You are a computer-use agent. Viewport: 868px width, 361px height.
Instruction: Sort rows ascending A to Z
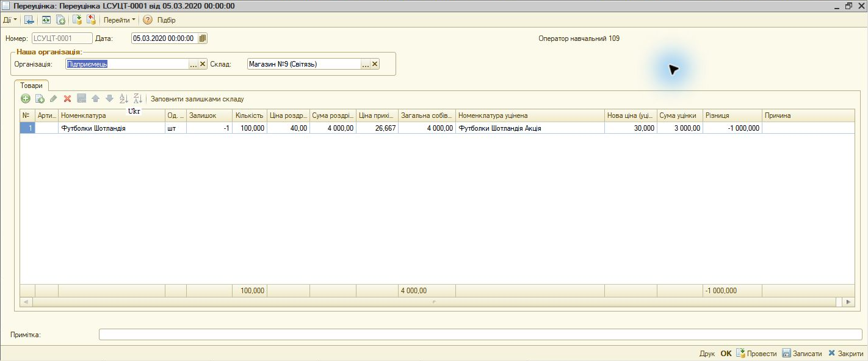(x=123, y=98)
